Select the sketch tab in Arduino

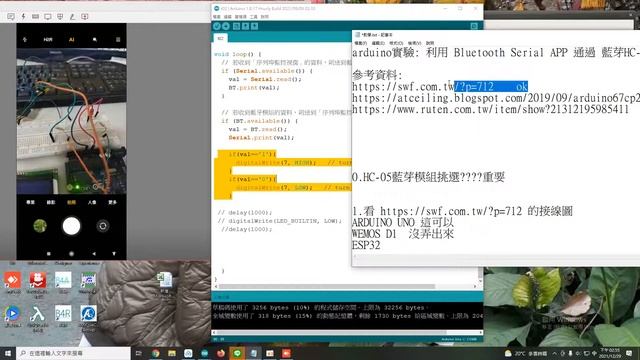pyautogui.click(x=220, y=38)
